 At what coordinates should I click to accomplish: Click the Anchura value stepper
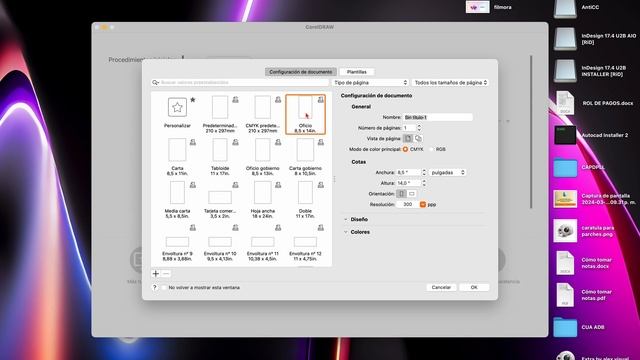424,173
